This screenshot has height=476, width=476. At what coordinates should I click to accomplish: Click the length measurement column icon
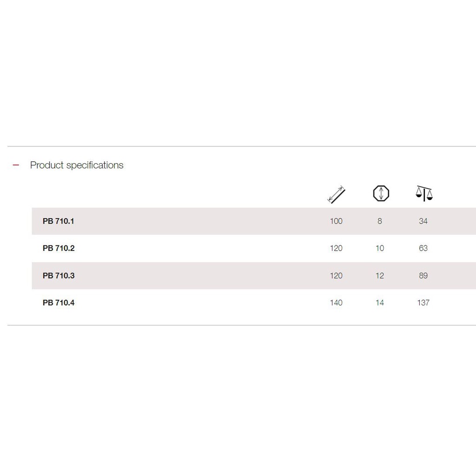[x=336, y=194]
